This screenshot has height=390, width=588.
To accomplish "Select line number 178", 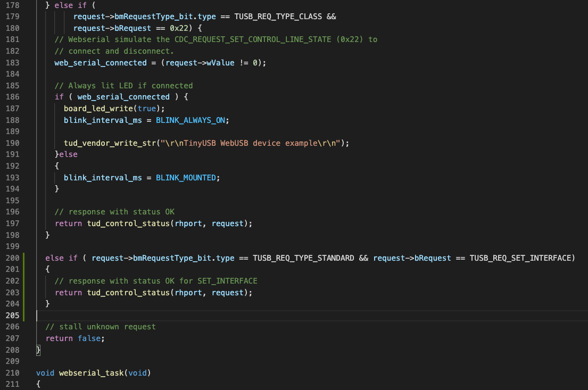I will point(12,5).
